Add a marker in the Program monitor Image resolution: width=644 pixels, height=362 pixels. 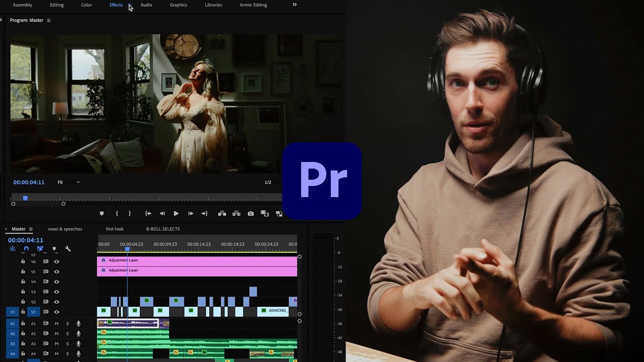[102, 214]
